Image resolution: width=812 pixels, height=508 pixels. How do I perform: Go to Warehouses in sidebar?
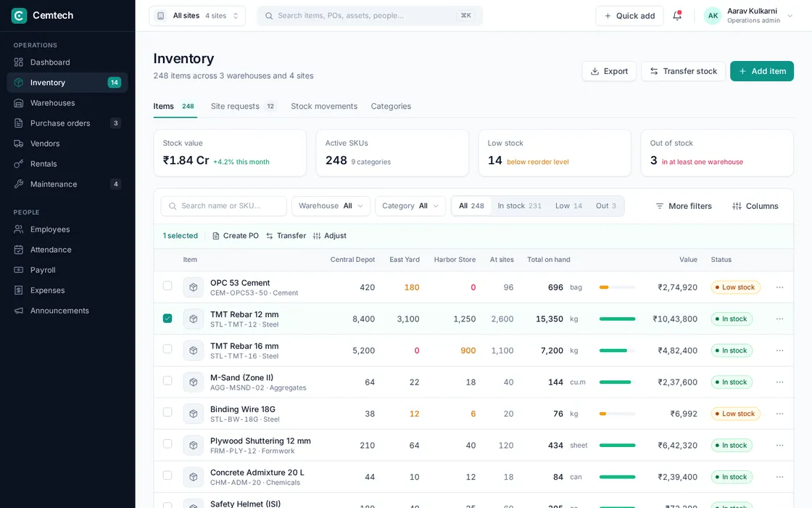[67, 102]
